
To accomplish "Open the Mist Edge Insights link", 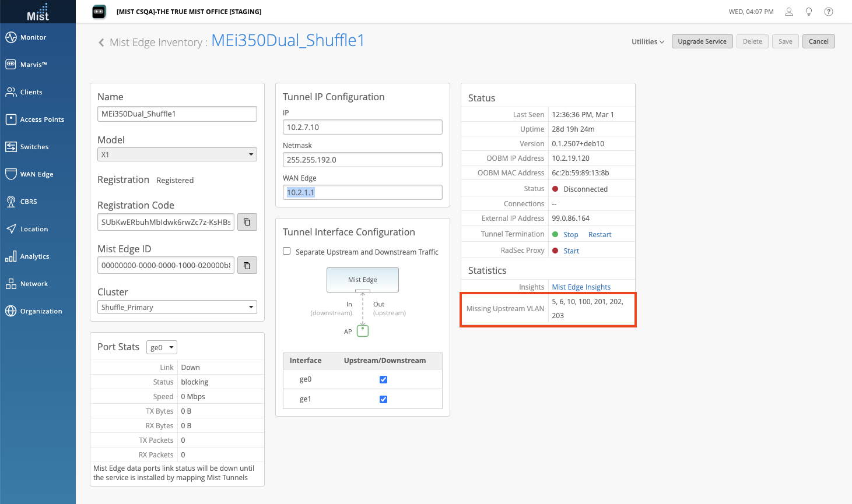I will click(x=581, y=287).
